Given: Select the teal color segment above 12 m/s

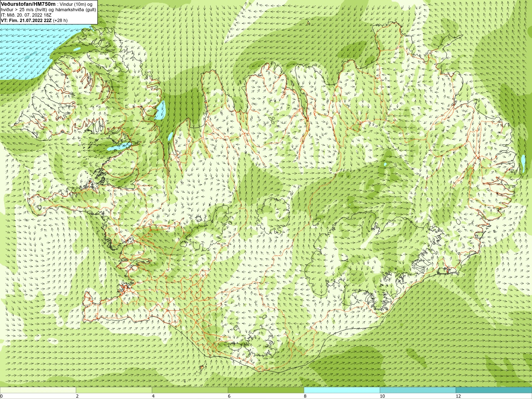Looking at the screenshot, I should [494, 390].
